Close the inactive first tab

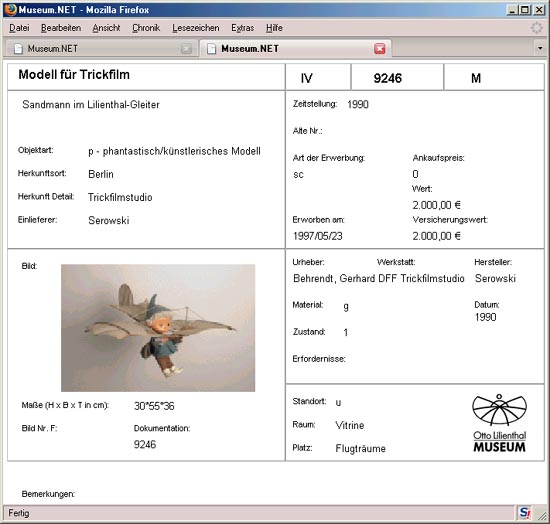coord(186,49)
